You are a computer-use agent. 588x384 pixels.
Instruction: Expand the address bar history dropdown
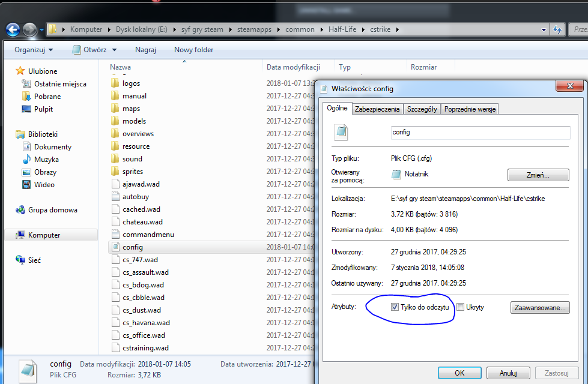click(x=544, y=29)
